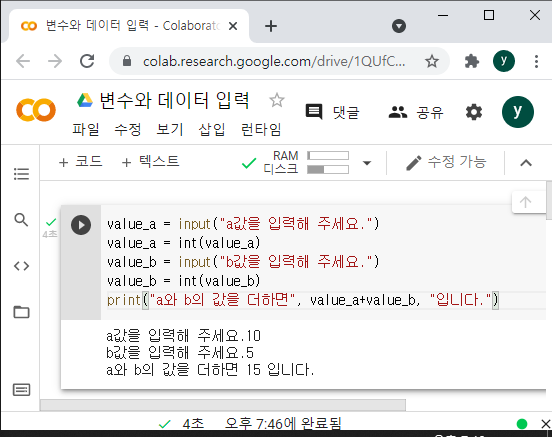Open the 수정 menu
This screenshot has width=559, height=437.
click(128, 129)
